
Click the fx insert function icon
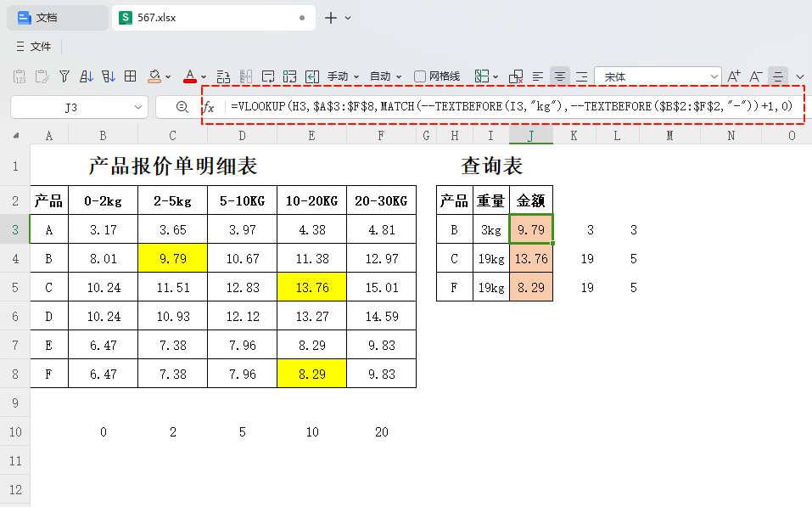(208, 107)
